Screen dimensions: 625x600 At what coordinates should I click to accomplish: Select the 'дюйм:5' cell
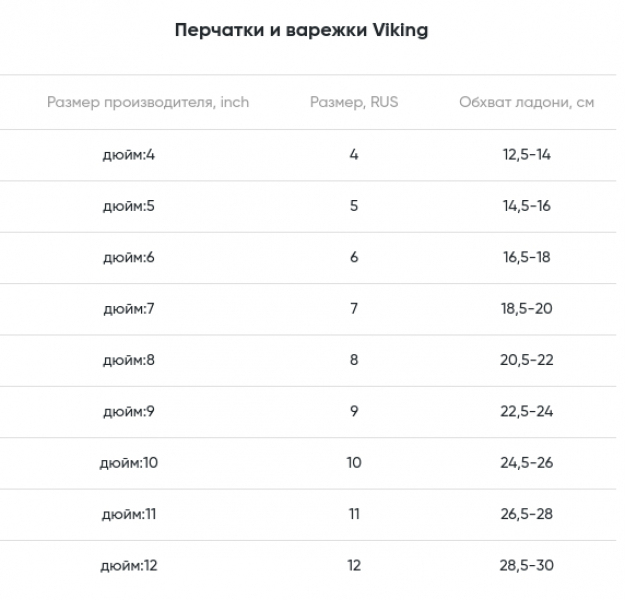click(x=129, y=206)
